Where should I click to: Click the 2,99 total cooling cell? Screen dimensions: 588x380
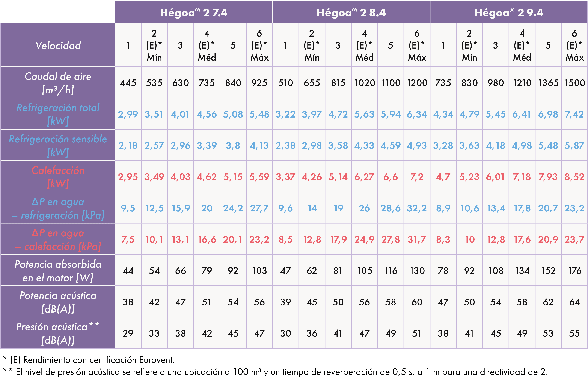click(x=128, y=114)
